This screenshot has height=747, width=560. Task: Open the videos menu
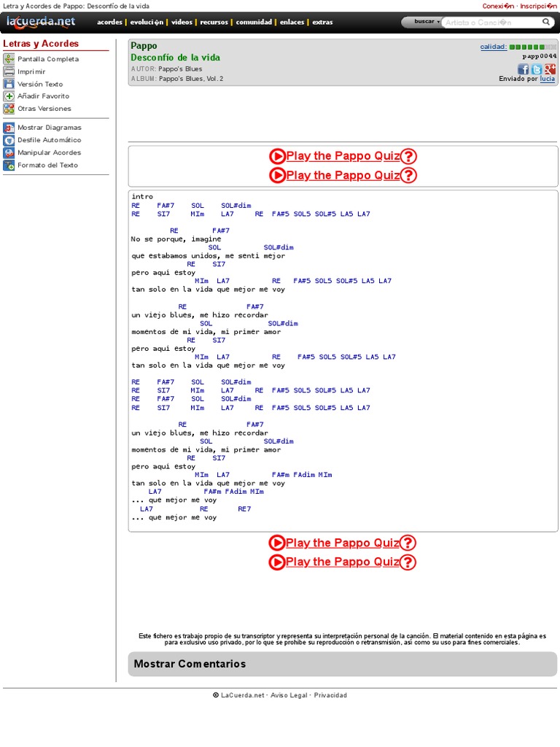click(x=182, y=22)
